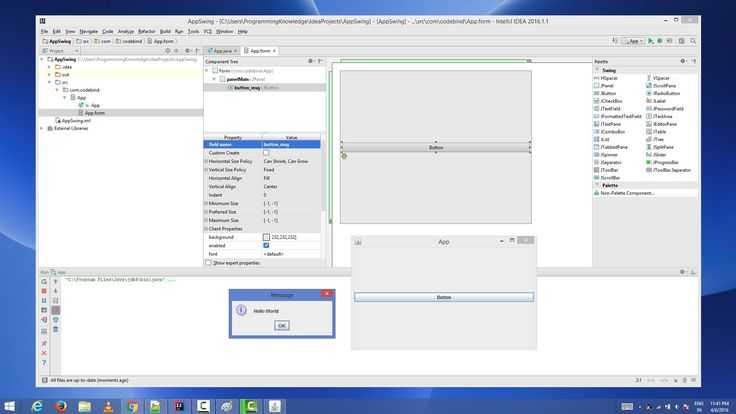Click the field name value cell
The image size is (736, 414).
coord(291,145)
